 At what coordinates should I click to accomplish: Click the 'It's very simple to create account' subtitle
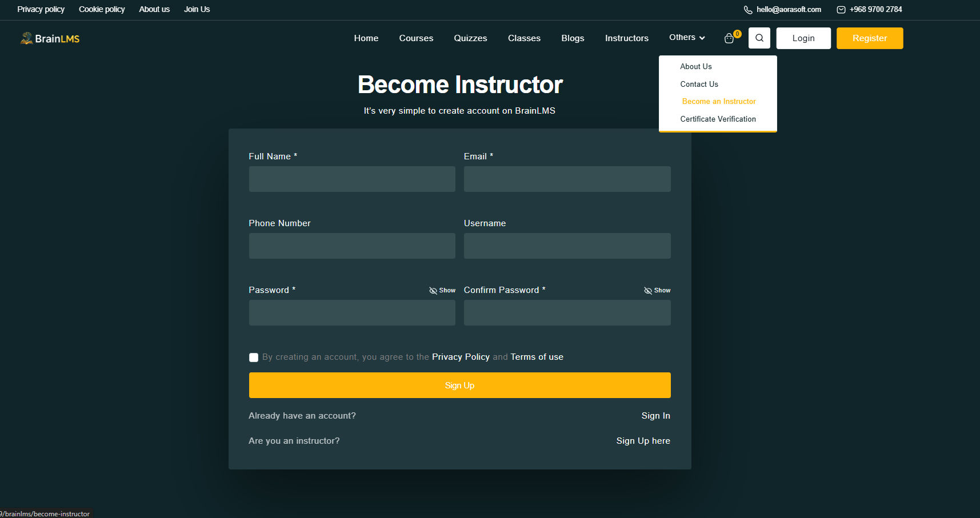tap(459, 111)
